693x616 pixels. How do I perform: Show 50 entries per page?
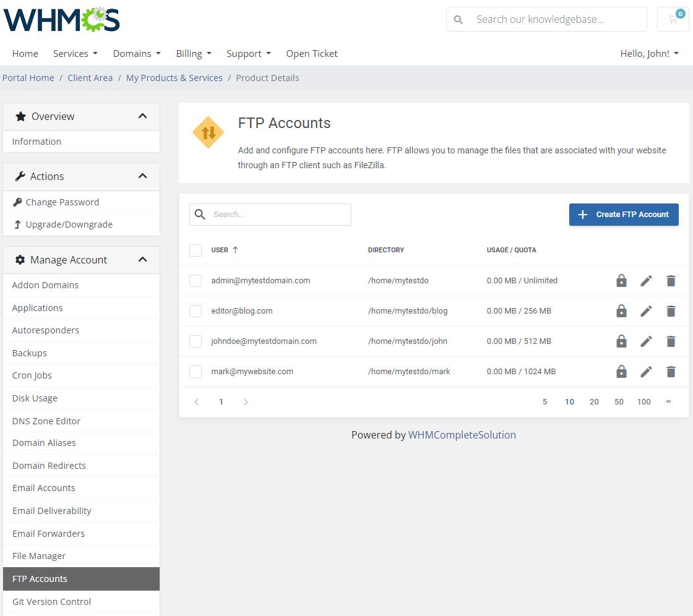[x=619, y=401]
